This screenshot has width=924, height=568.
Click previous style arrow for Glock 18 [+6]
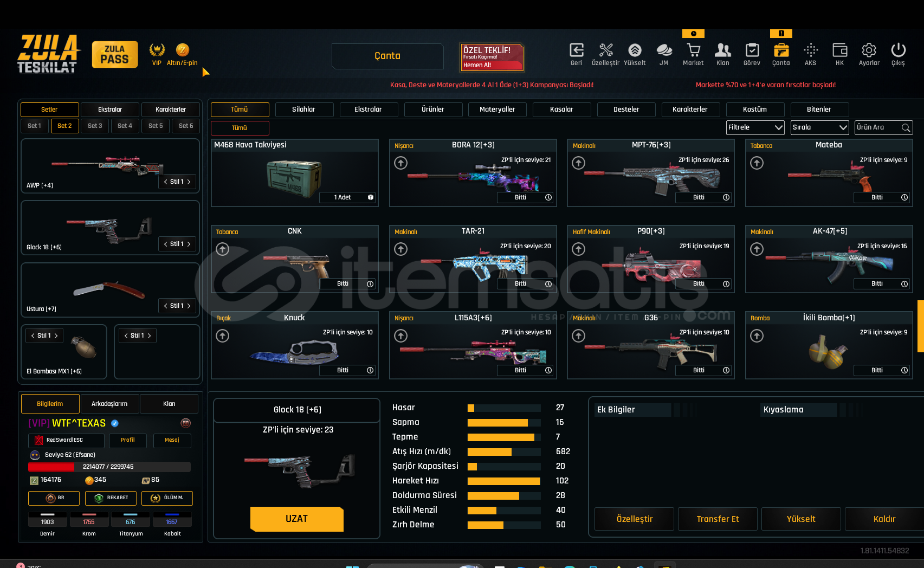point(166,244)
